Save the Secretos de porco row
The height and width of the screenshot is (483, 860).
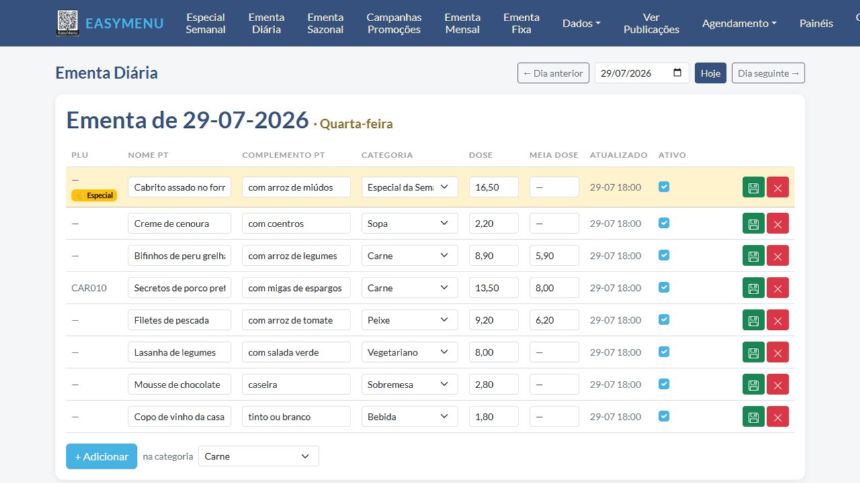point(753,288)
